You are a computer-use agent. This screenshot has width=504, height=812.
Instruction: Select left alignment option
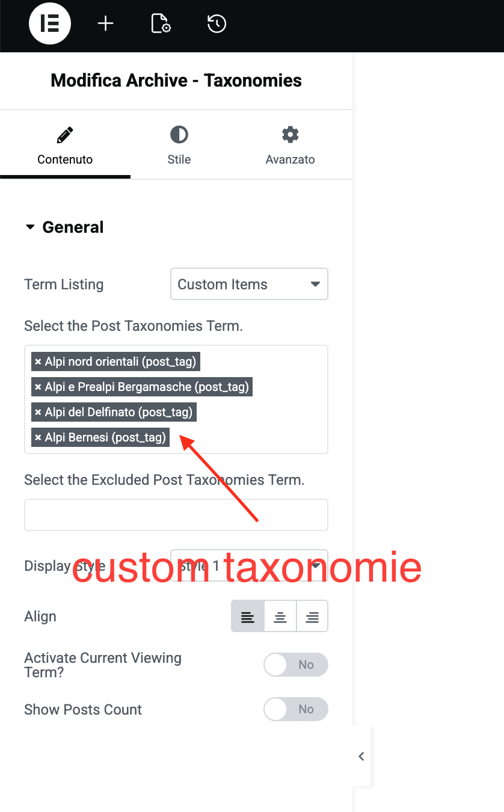(x=248, y=617)
